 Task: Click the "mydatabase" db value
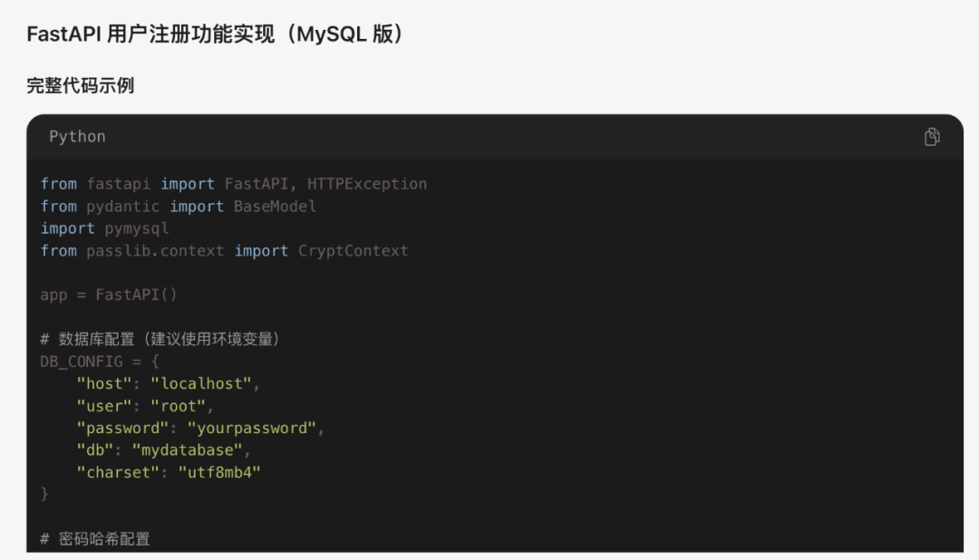tap(188, 450)
